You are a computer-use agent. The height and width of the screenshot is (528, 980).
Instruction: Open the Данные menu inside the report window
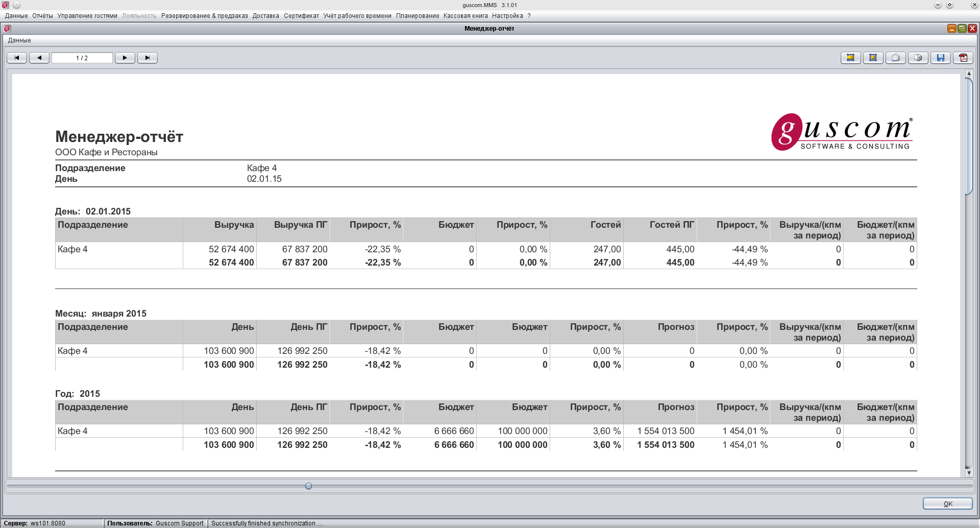coord(19,40)
